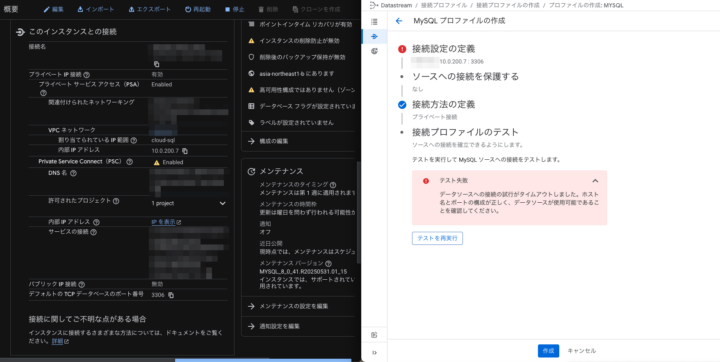Open the connection profiles icon in Datastream sidebar

point(374,36)
